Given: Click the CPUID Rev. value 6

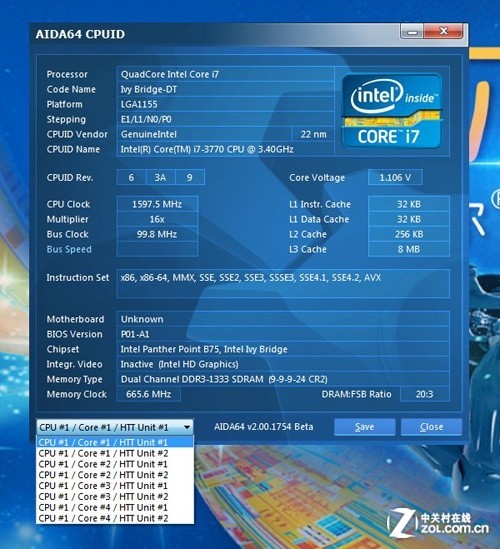Looking at the screenshot, I should click(x=131, y=178).
